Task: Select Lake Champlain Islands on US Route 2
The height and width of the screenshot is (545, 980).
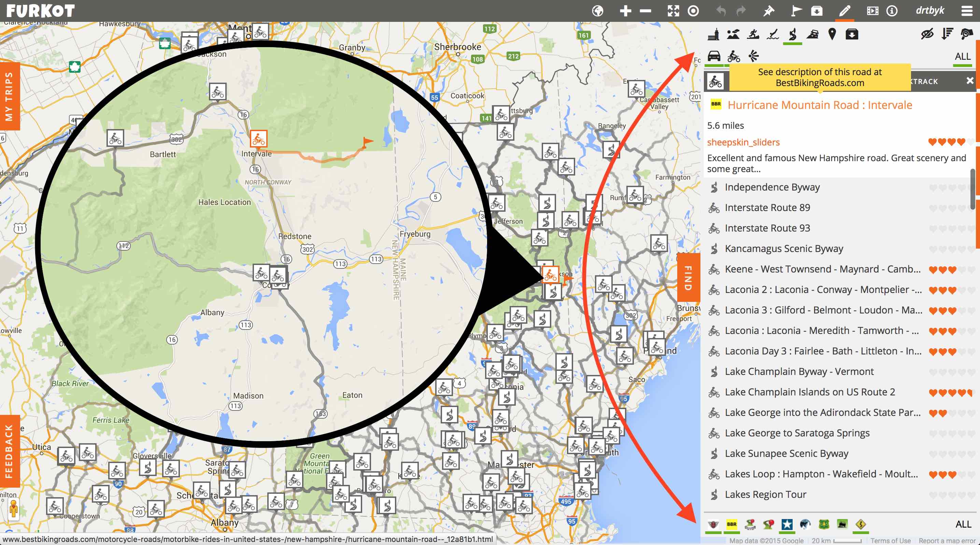Action: point(810,392)
